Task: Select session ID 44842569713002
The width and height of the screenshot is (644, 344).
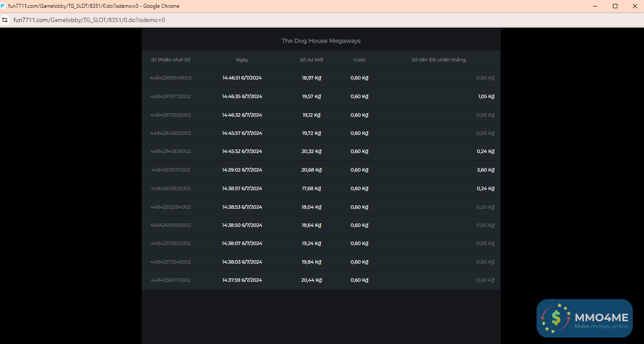Action: (171, 280)
